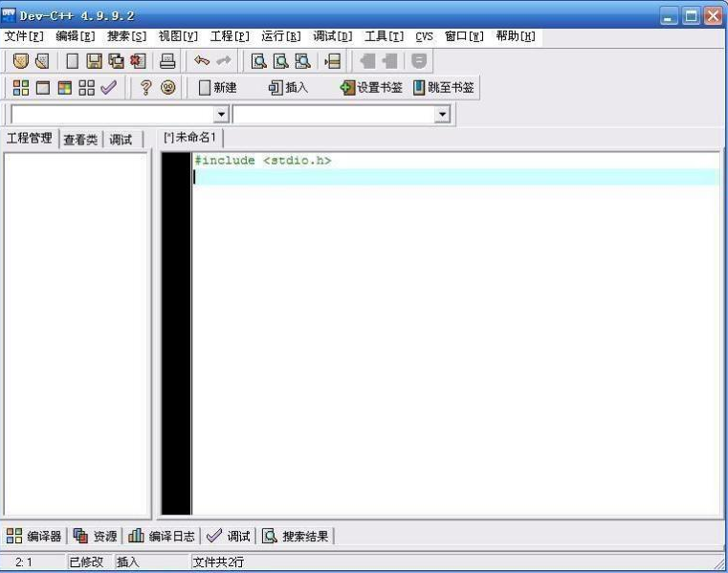
Task: Click the highlighted second line in editor
Action: coord(454,177)
